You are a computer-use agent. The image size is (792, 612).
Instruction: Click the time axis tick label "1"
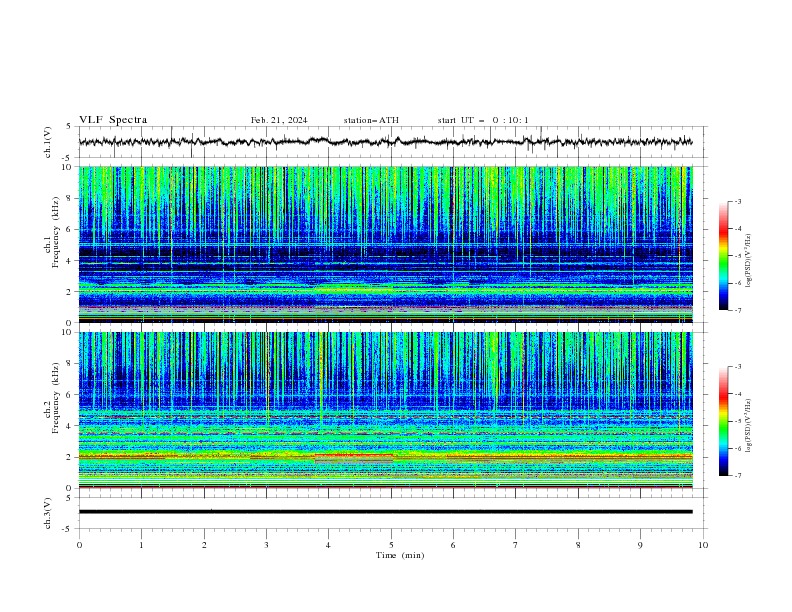(x=141, y=545)
